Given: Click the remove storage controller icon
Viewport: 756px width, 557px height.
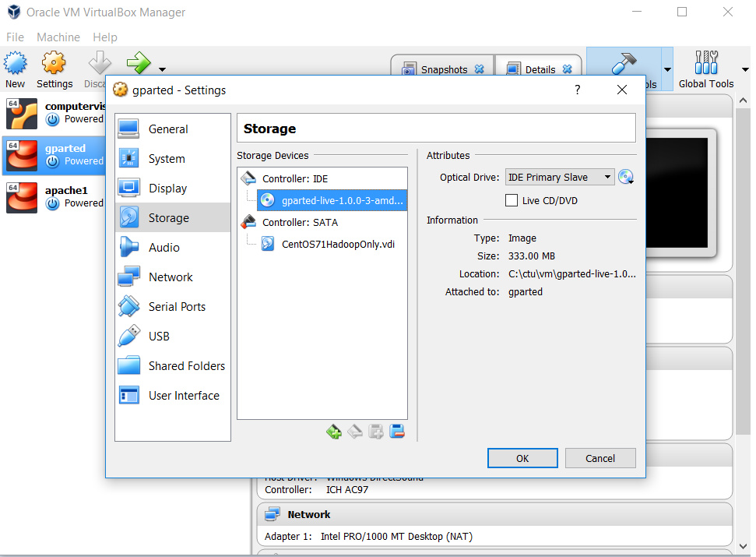Looking at the screenshot, I should click(355, 432).
